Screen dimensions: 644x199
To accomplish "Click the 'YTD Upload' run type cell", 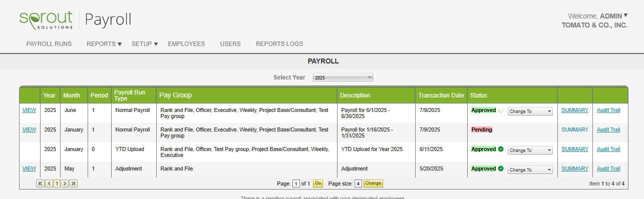I will tap(130, 149).
